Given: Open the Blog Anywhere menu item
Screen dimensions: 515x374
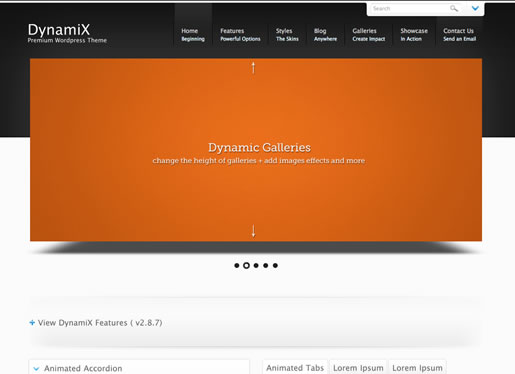Looking at the screenshot, I should [x=325, y=35].
